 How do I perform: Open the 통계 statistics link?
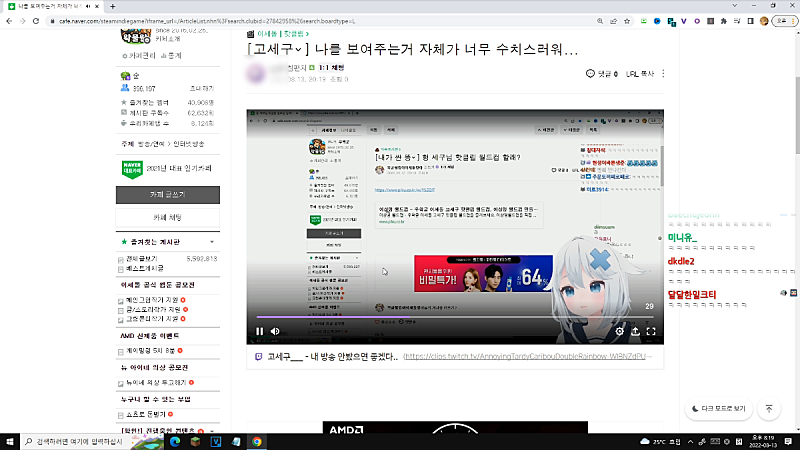(171, 56)
